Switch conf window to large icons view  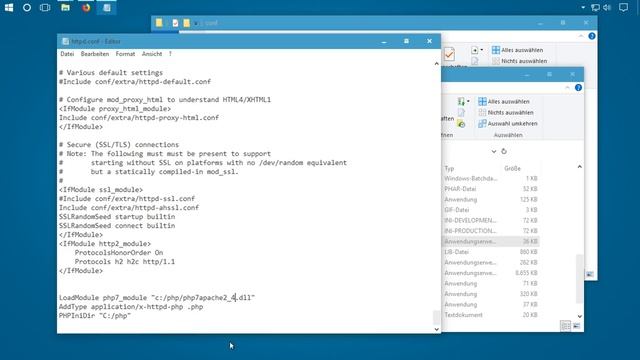click(x=590, y=274)
